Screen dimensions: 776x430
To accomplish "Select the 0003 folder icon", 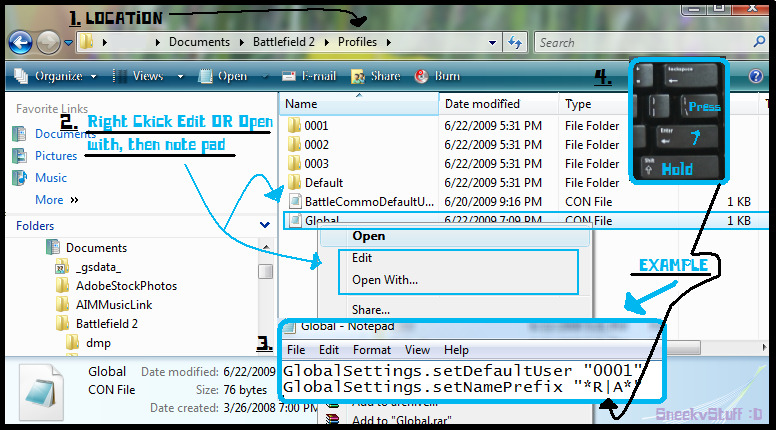I will (x=294, y=163).
